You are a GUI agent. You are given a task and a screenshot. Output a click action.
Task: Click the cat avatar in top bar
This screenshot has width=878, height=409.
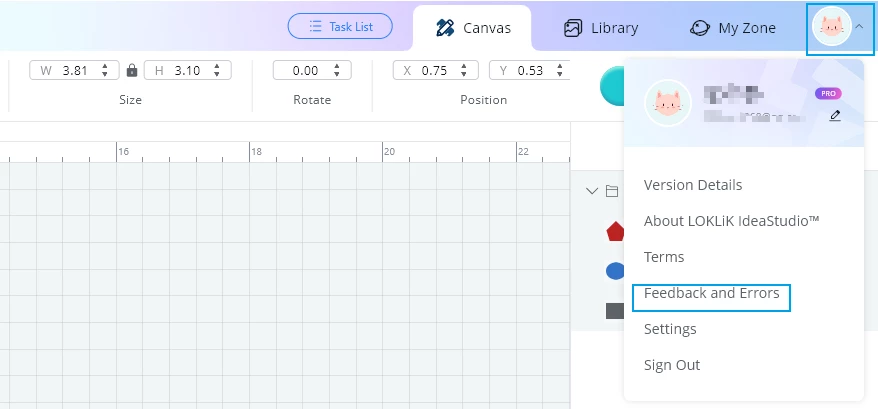click(x=832, y=26)
